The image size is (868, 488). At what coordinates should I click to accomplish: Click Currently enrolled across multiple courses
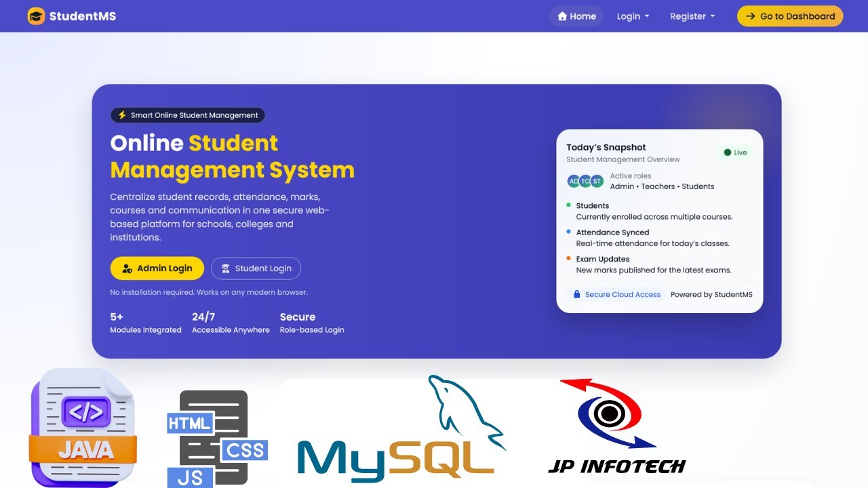coord(654,217)
